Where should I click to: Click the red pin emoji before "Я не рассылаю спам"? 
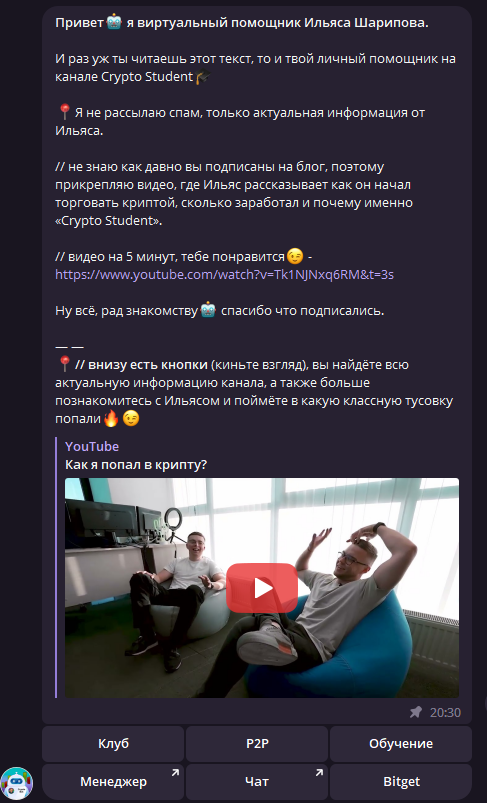64,112
